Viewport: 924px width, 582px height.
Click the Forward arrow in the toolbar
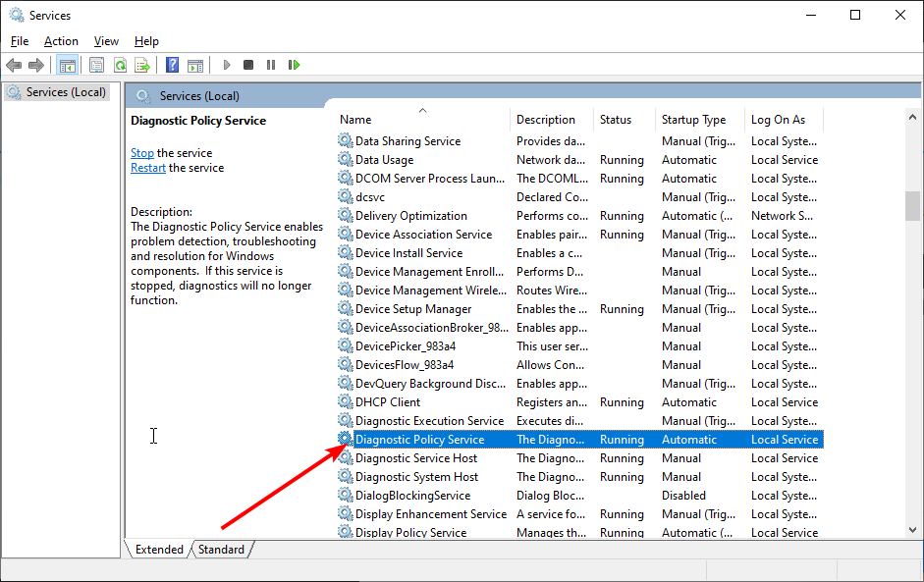pos(36,65)
